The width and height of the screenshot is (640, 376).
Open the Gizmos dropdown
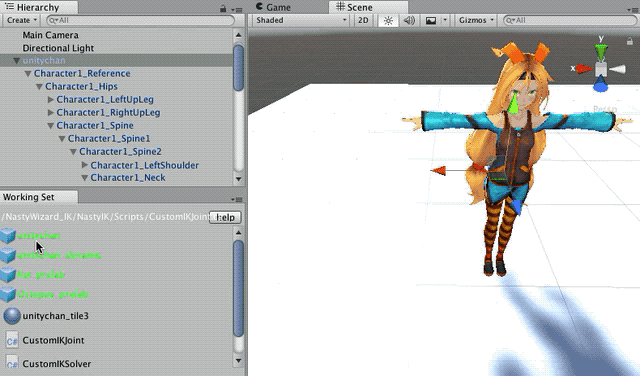[x=476, y=20]
